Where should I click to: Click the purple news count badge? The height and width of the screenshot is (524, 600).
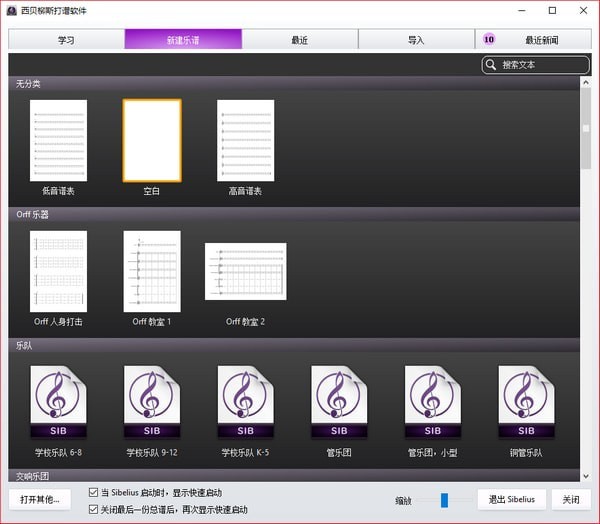coord(489,40)
